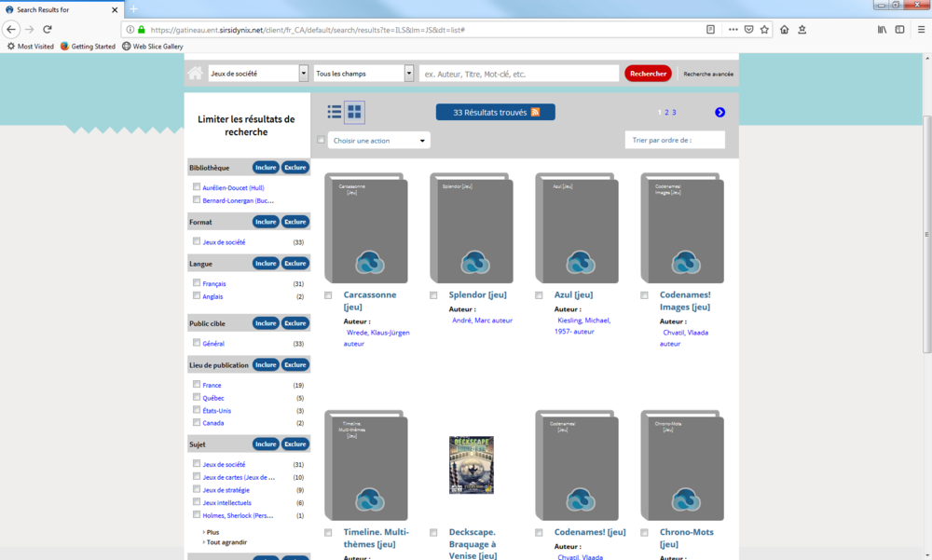The width and height of the screenshot is (932, 560).
Task: Click the forward navigation arrow
Action: [x=29, y=29]
